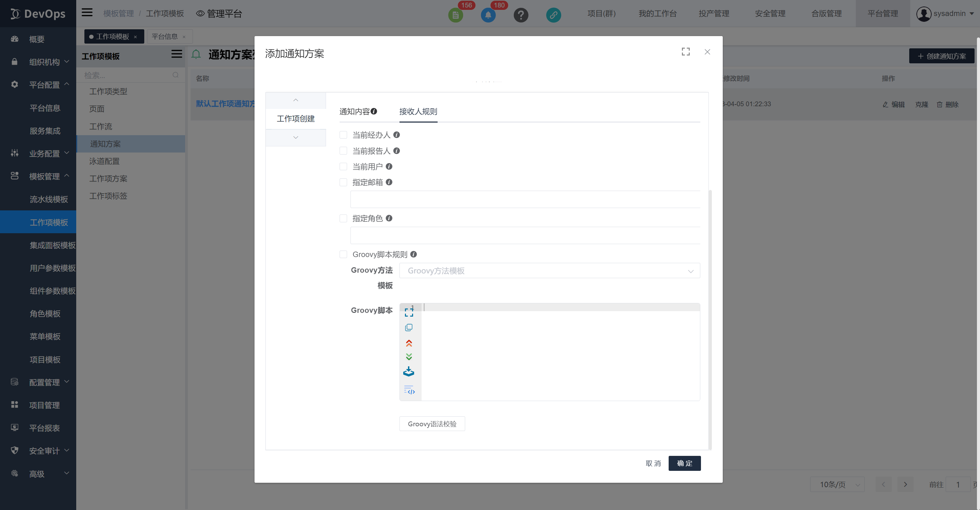
Task: Open the 10条/页 page size selector
Action: [837, 484]
